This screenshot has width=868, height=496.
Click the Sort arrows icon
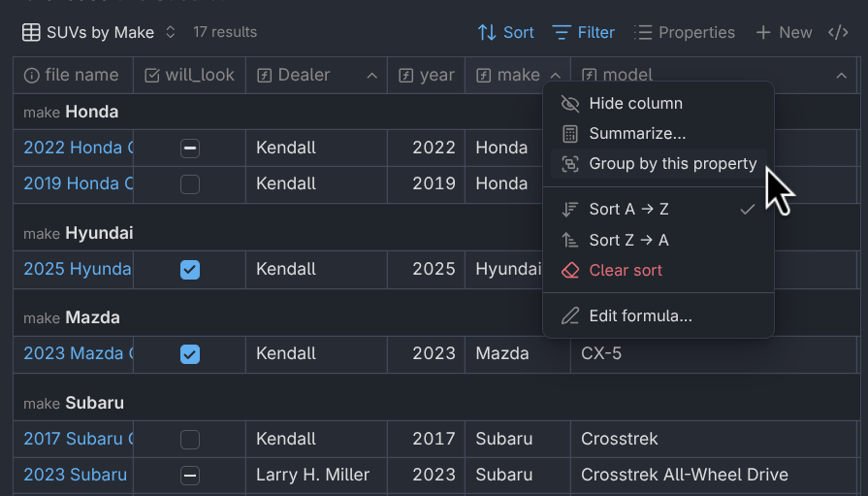487,32
